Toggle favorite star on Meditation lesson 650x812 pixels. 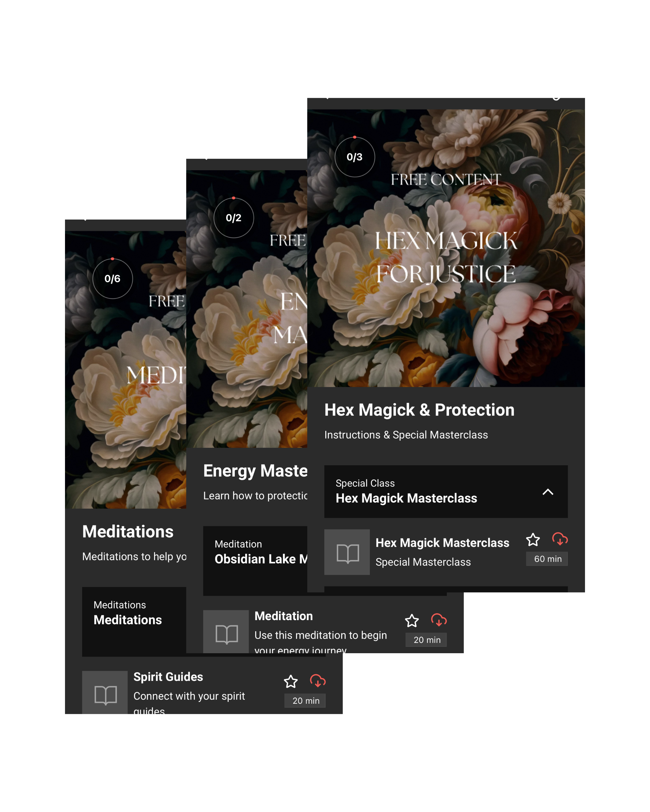pyautogui.click(x=412, y=621)
